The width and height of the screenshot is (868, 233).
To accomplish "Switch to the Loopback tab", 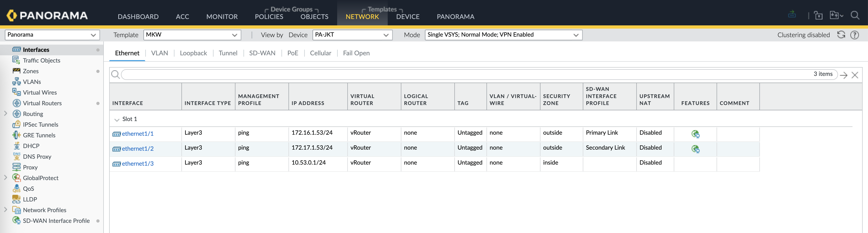I will [x=193, y=53].
